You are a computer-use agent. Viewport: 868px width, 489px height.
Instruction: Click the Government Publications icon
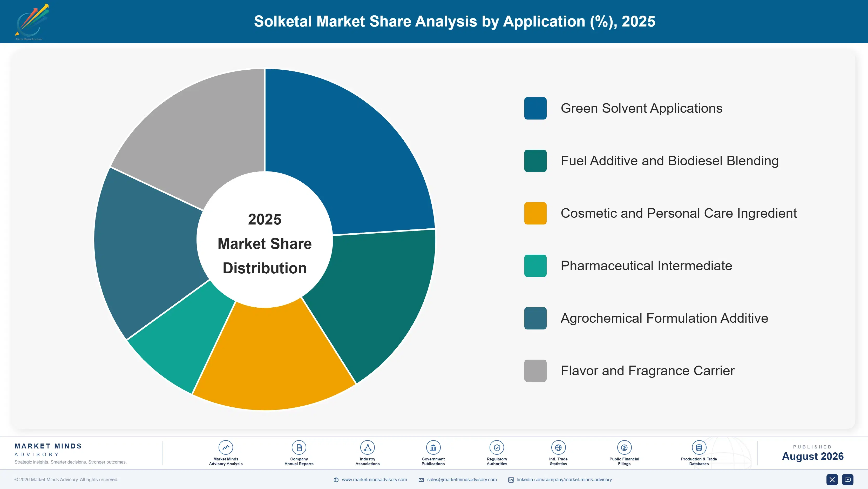pyautogui.click(x=433, y=447)
